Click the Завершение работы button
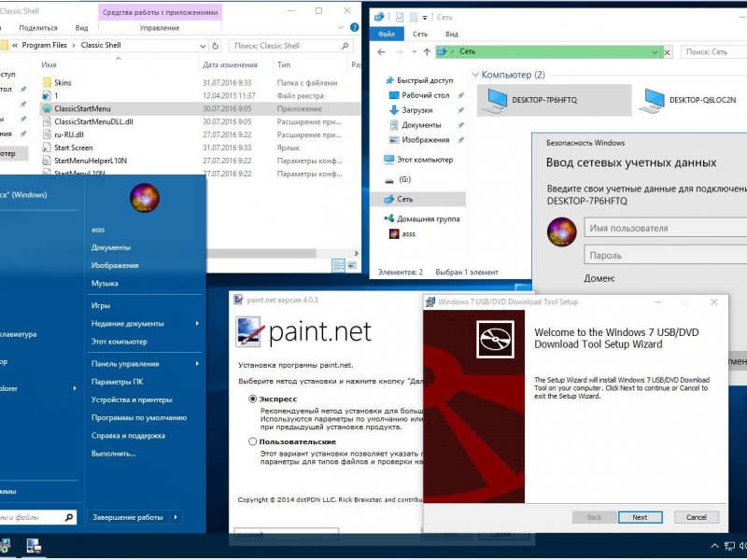Image resolution: width=747 pixels, height=560 pixels. 128,517
